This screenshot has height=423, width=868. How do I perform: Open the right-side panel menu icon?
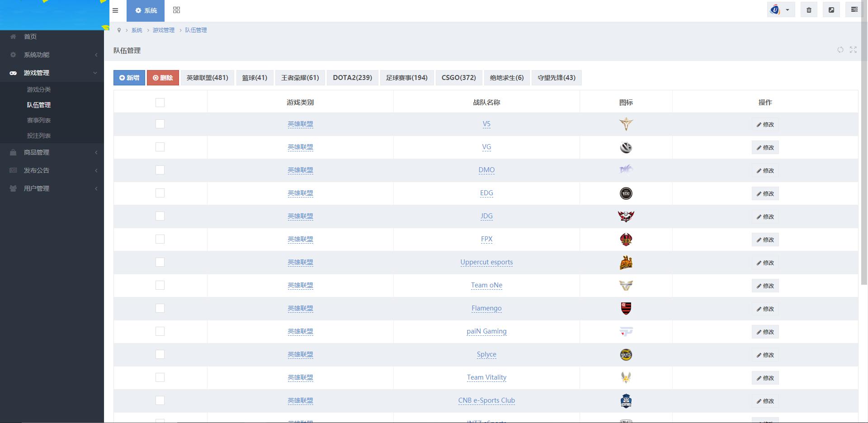pyautogui.click(x=854, y=10)
